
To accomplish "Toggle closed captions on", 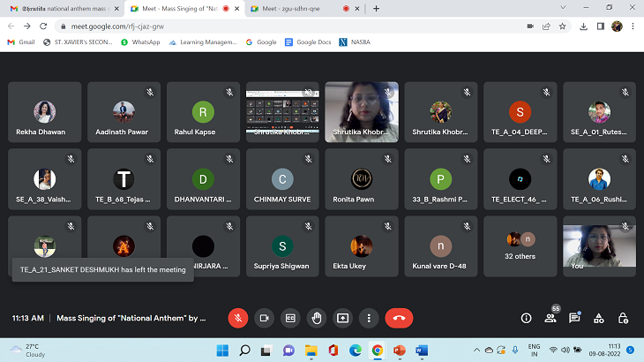I will [289, 318].
